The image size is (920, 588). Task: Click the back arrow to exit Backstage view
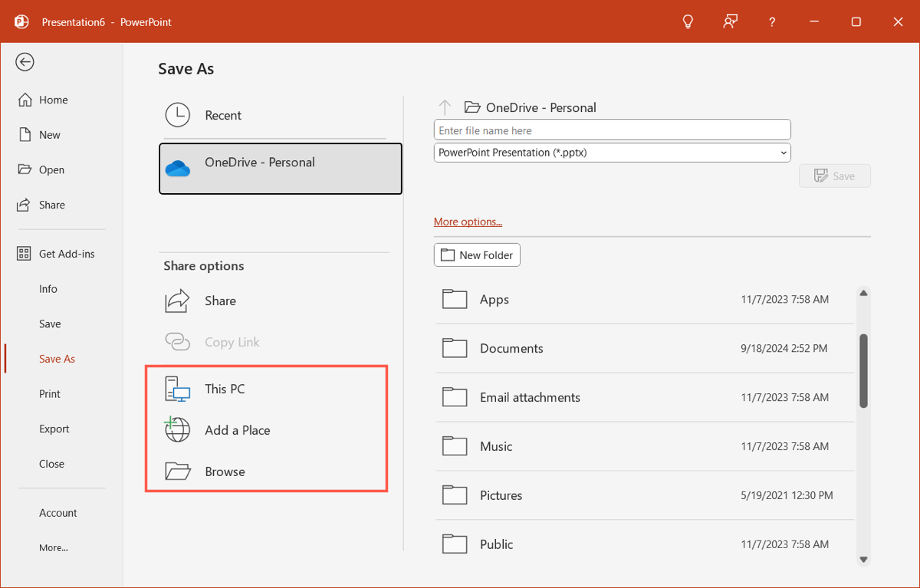[25, 62]
